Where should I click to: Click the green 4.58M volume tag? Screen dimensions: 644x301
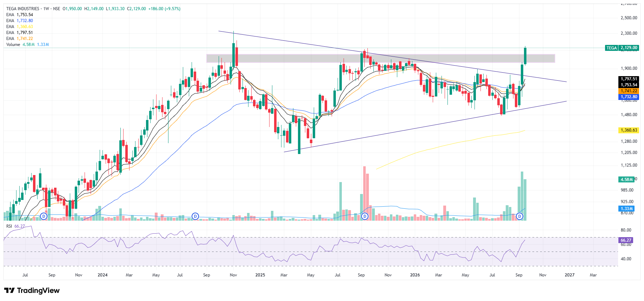[x=626, y=180]
